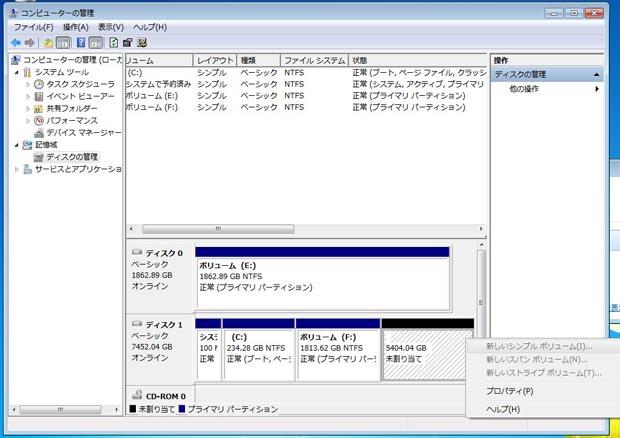Click the Storage (記憶域) icon
The image size is (620, 438).
(x=27, y=145)
